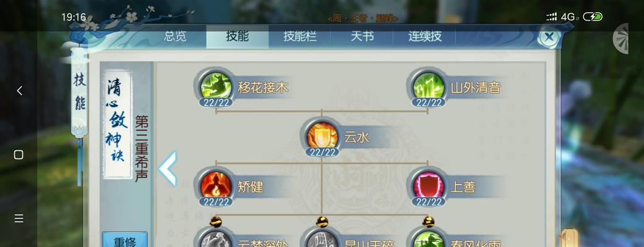Screen dimensions: 644x247
Task: Select the 移花接木 skill icon
Action: 216,86
